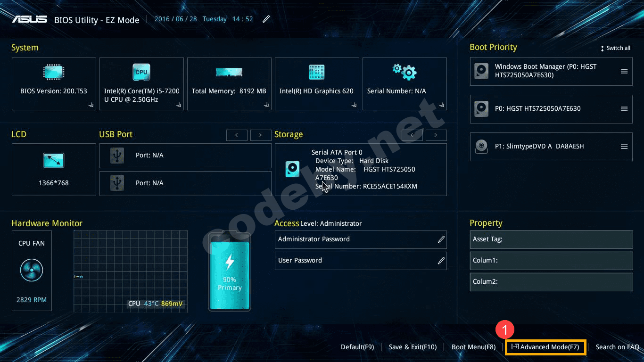Grab the SlimtypeDVD reorder handle
The image size is (644, 362).
tap(624, 147)
